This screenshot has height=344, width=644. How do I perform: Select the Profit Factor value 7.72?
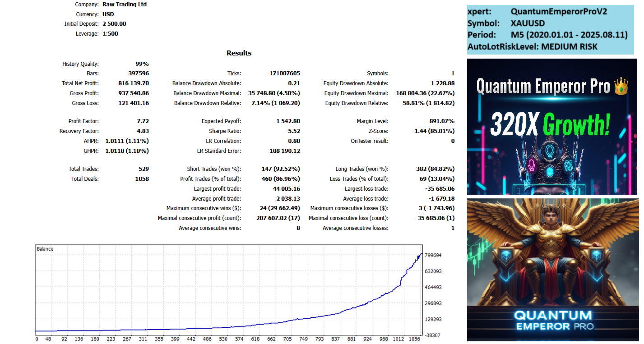143,121
